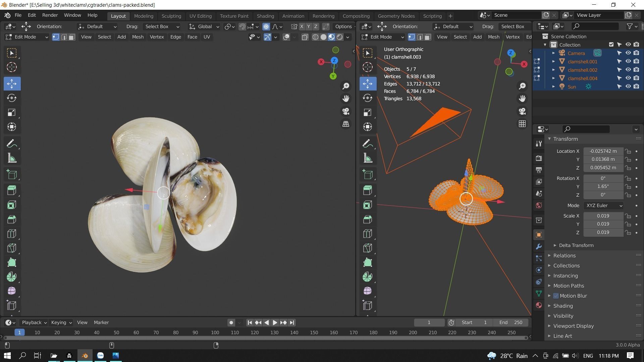The height and width of the screenshot is (362, 644).
Task: Toggle visibility eye for clamshell.001
Action: coord(628,61)
